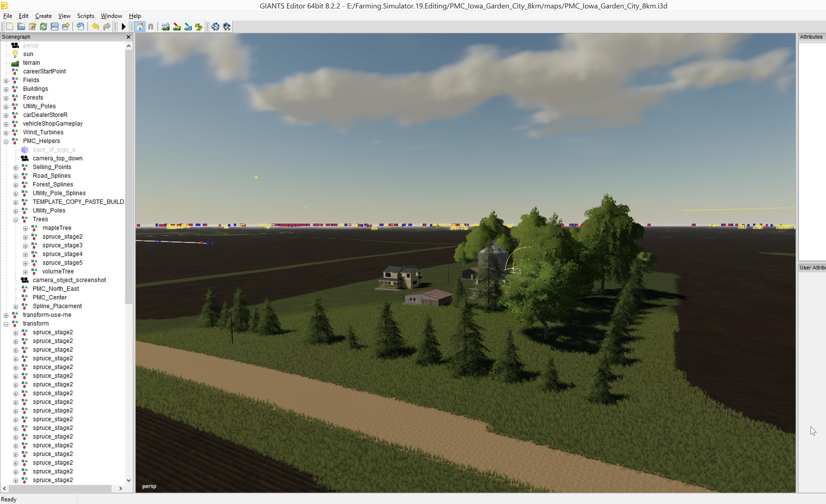Select the Terrain Info Layer Paint icon
This screenshot has height=504, width=826.
pyautogui.click(x=188, y=27)
